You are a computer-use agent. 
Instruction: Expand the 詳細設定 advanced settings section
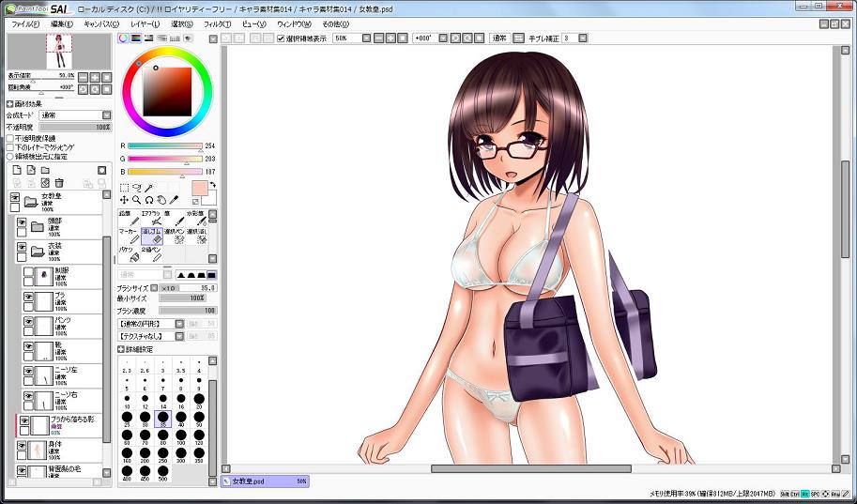(x=121, y=348)
